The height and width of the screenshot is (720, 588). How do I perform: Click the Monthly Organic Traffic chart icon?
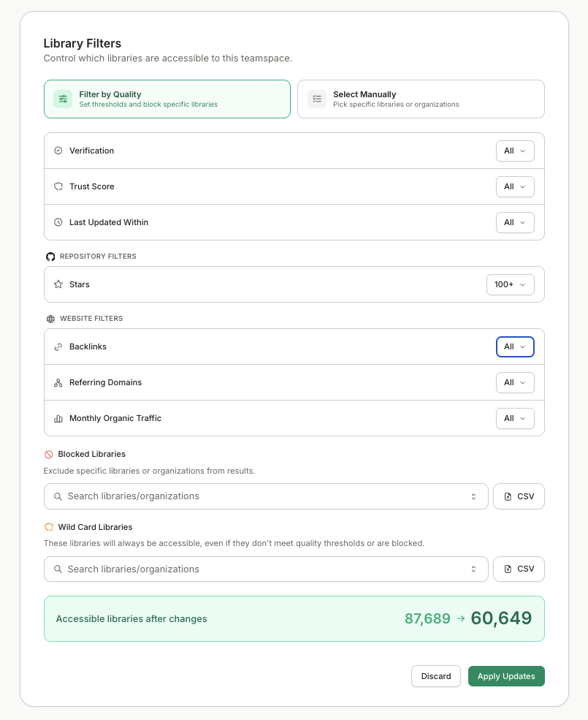coord(58,418)
